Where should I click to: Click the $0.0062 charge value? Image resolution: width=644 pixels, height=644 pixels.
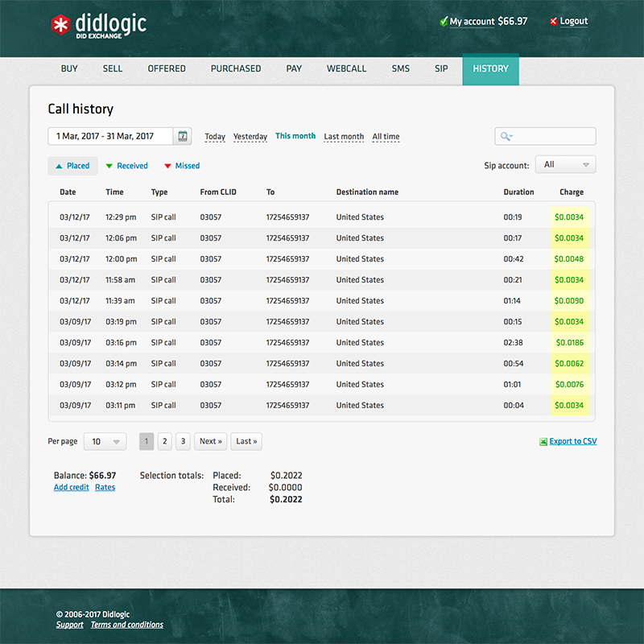(569, 364)
